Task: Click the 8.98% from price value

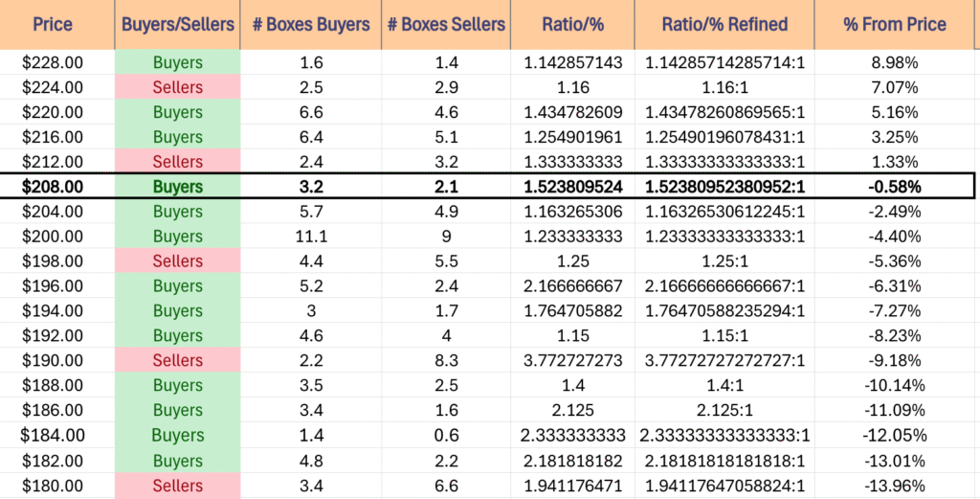Action: coord(895,62)
